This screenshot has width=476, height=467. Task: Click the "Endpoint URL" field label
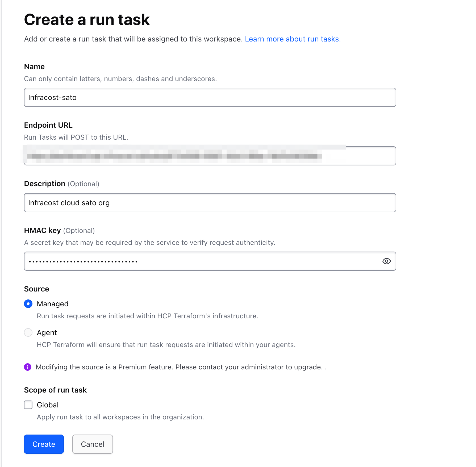(48, 125)
